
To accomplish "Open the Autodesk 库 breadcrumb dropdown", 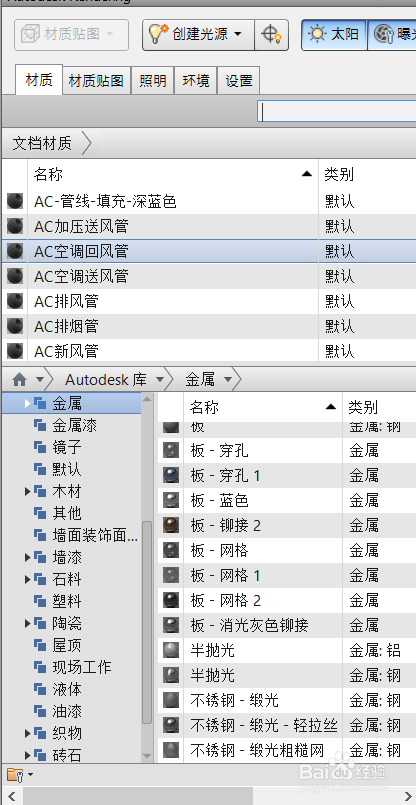I will coord(159,380).
